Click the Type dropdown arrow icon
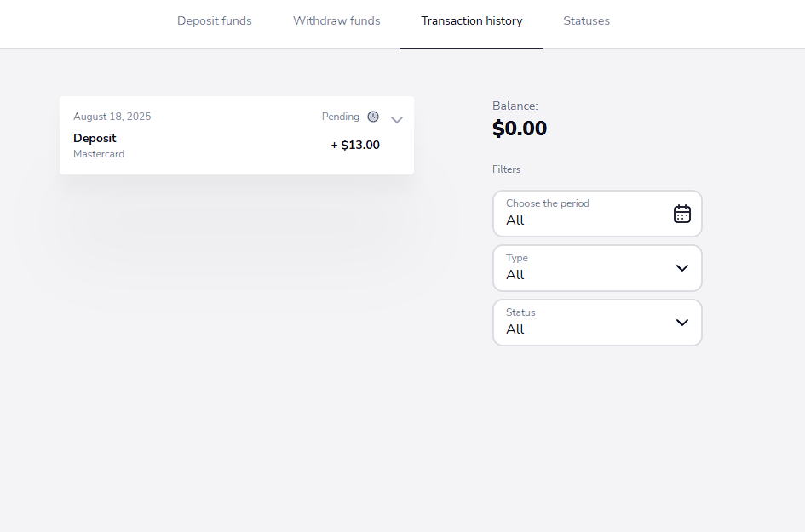Image resolution: width=805 pixels, height=532 pixels. (681, 268)
